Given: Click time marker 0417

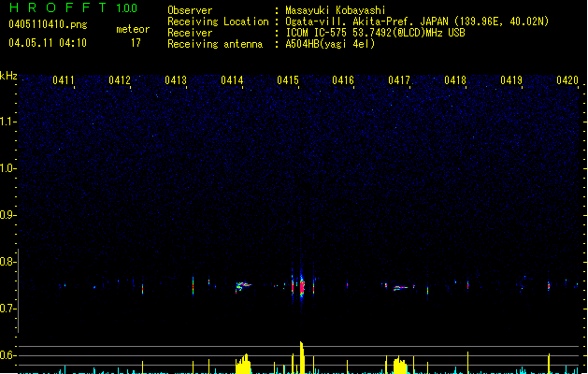Looking at the screenshot, I should (399, 80).
